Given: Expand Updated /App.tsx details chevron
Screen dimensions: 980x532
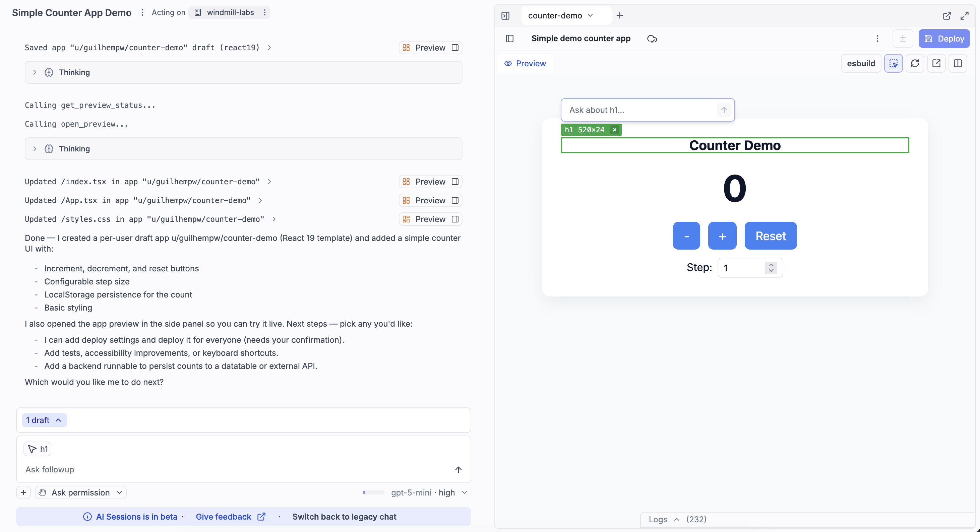Looking at the screenshot, I should click(x=260, y=200).
